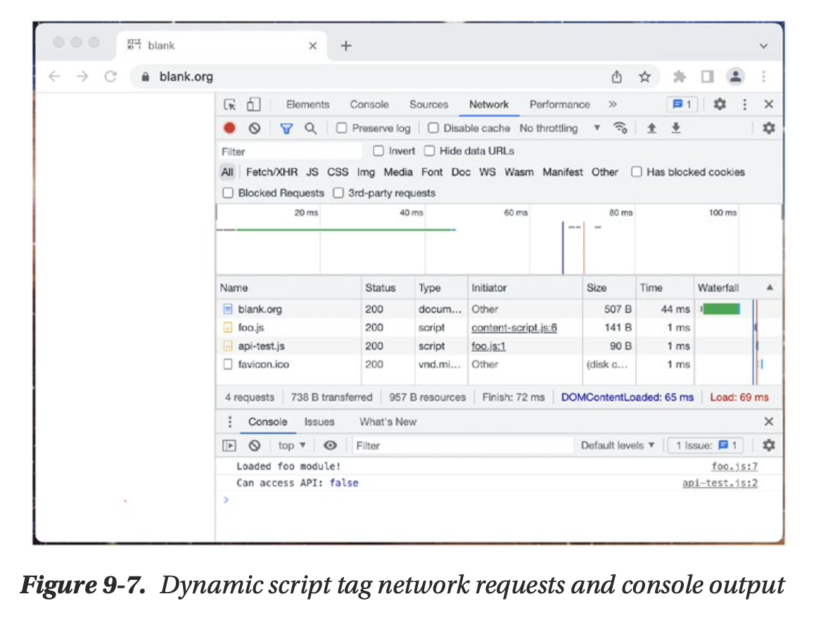Check the Disable cache option
Screen dimensions: 840x632
coord(433,128)
